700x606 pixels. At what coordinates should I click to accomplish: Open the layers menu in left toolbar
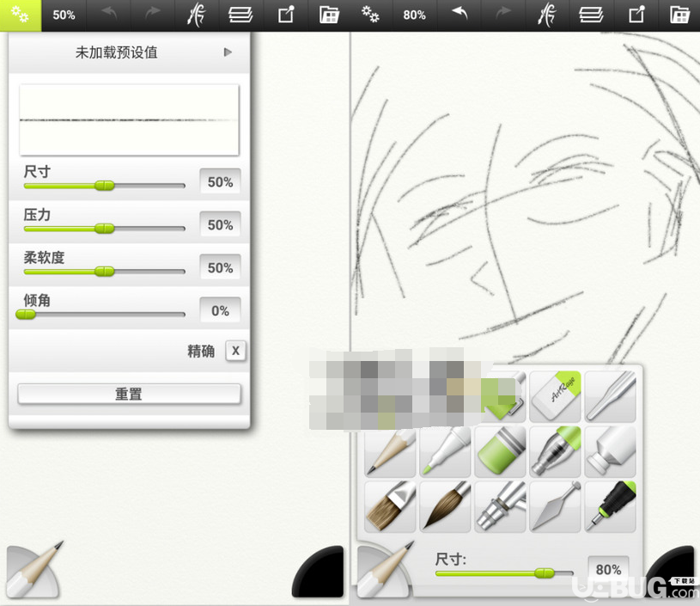[x=240, y=15]
